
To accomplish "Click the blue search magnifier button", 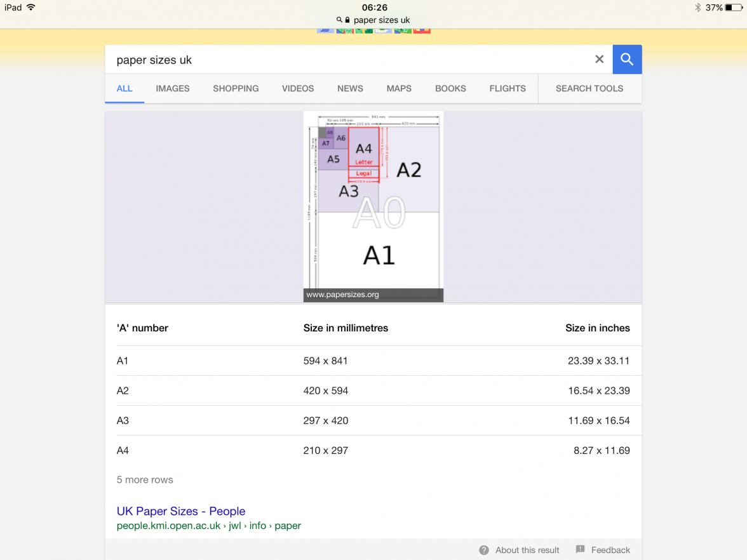I will point(627,60).
